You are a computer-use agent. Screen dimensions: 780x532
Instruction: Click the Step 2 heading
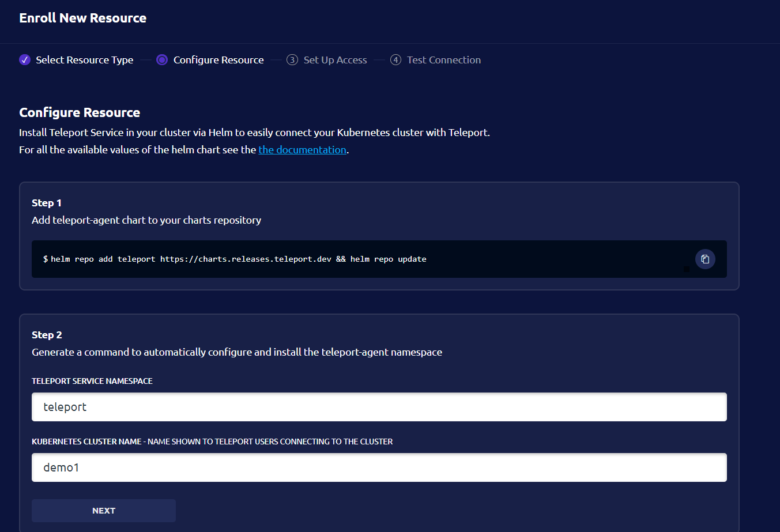tap(47, 335)
